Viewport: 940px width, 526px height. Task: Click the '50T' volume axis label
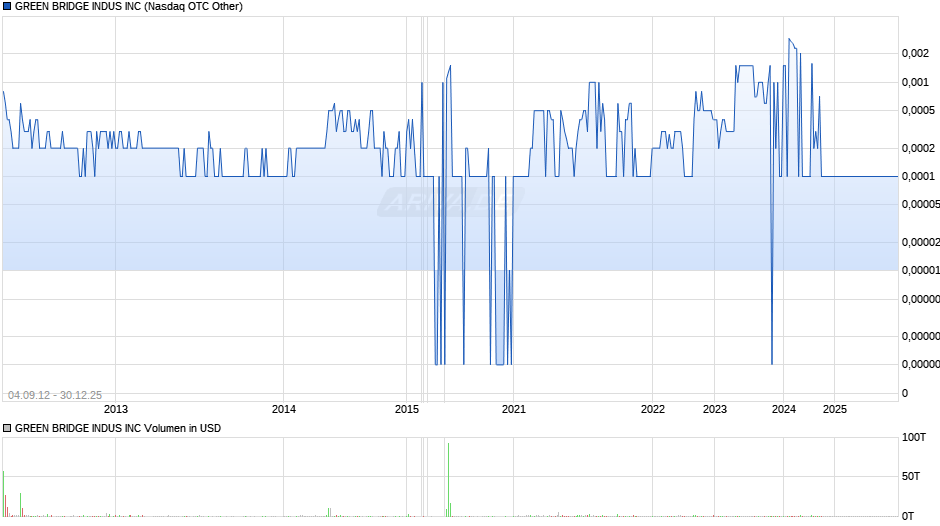[911, 476]
